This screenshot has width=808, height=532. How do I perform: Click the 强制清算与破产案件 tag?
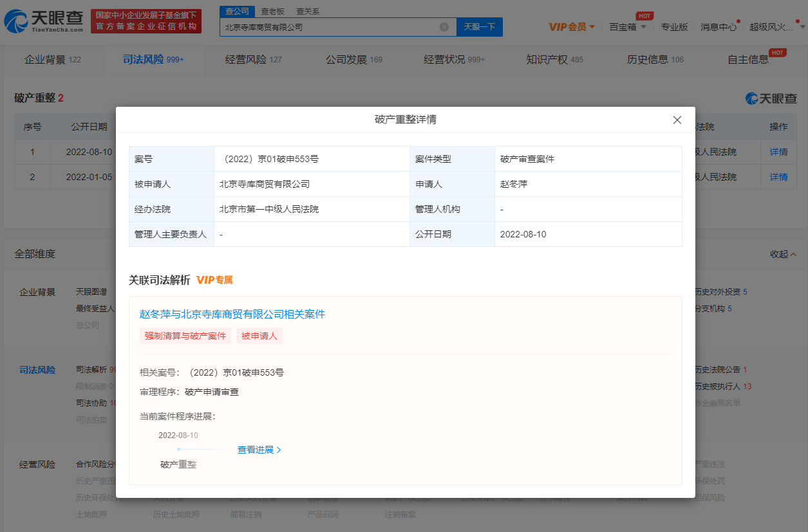coord(185,336)
